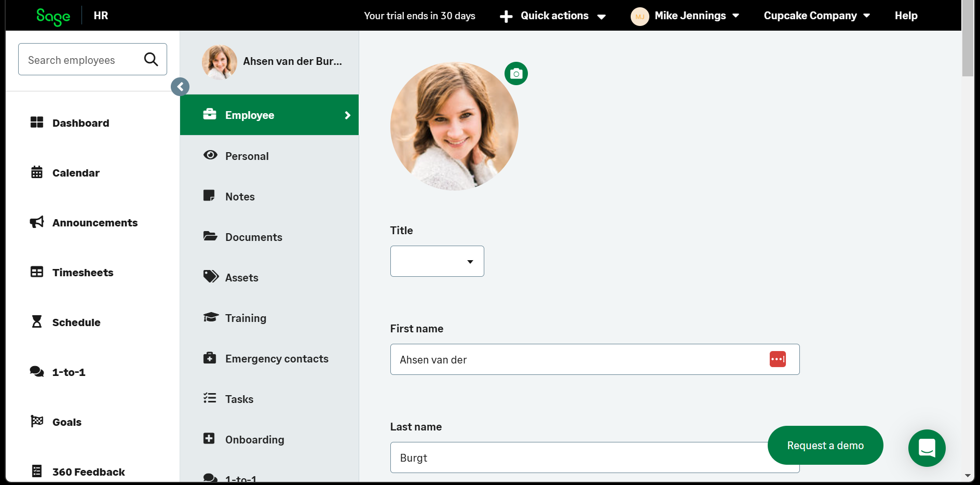980x485 pixels.
Task: Click the Cupcake Company name
Action: coord(810,16)
